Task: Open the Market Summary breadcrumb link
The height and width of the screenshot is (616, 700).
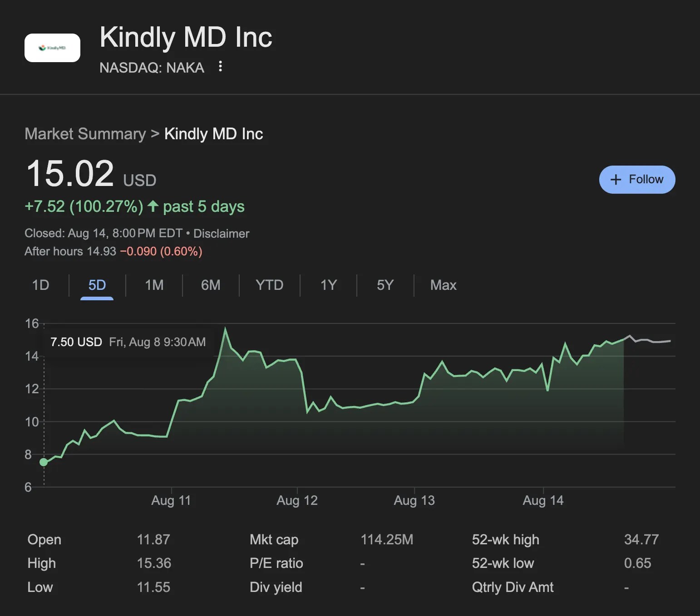Action: point(85,134)
